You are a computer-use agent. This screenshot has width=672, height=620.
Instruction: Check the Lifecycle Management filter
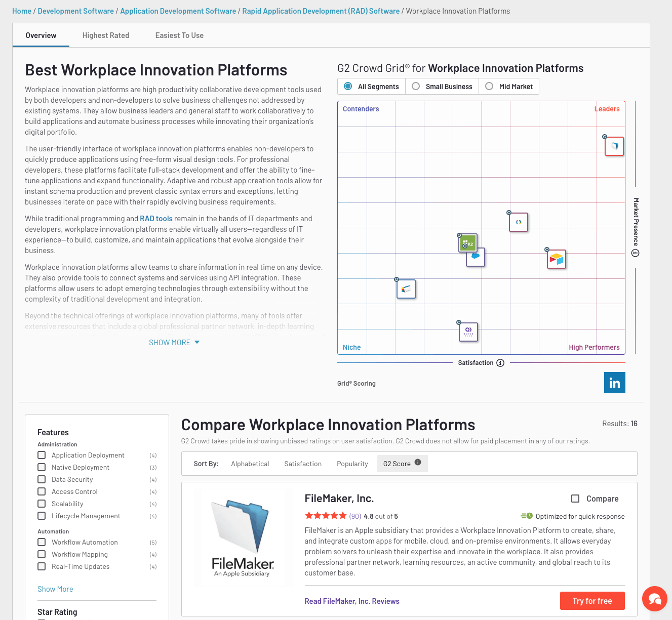coord(42,516)
